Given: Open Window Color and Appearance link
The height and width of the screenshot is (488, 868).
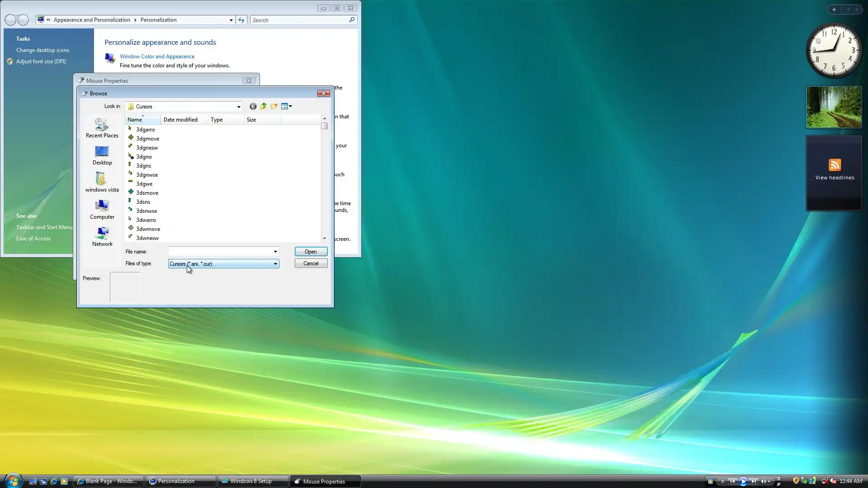Looking at the screenshot, I should pyautogui.click(x=157, y=56).
